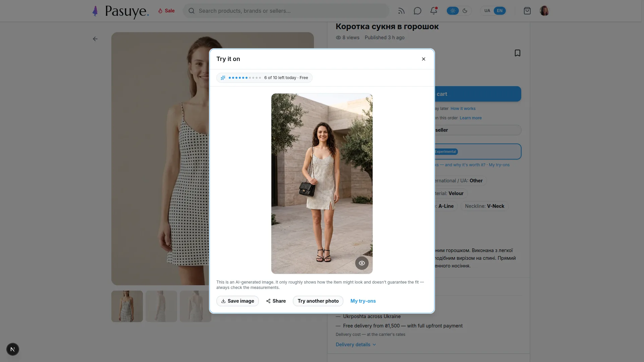Switch to dark mode moon toggle

click(x=465, y=11)
